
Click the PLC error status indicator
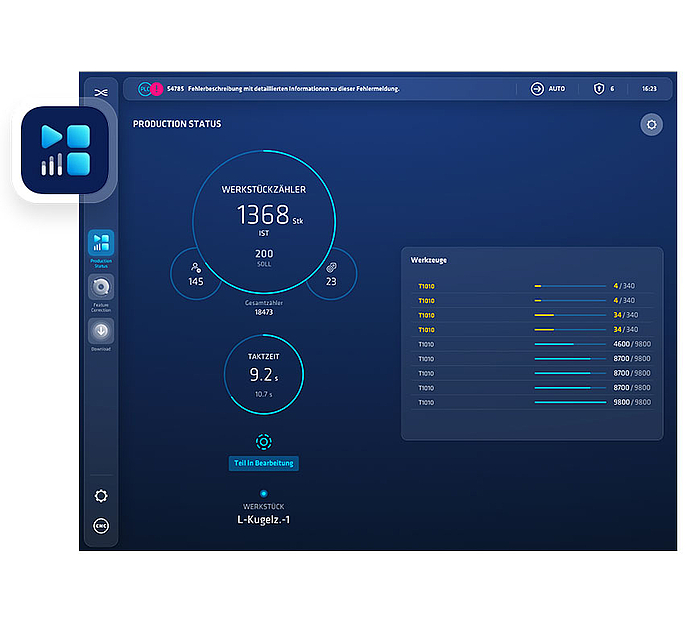[144, 89]
